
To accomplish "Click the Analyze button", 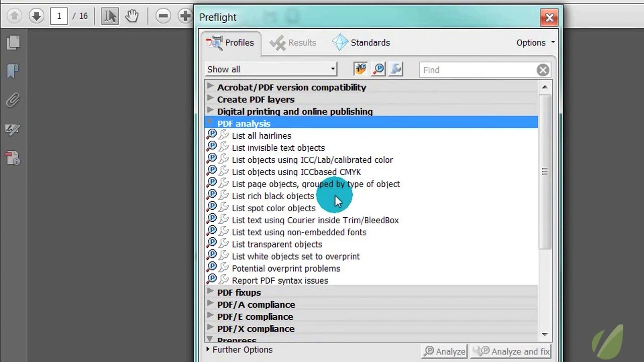I will tap(444, 351).
